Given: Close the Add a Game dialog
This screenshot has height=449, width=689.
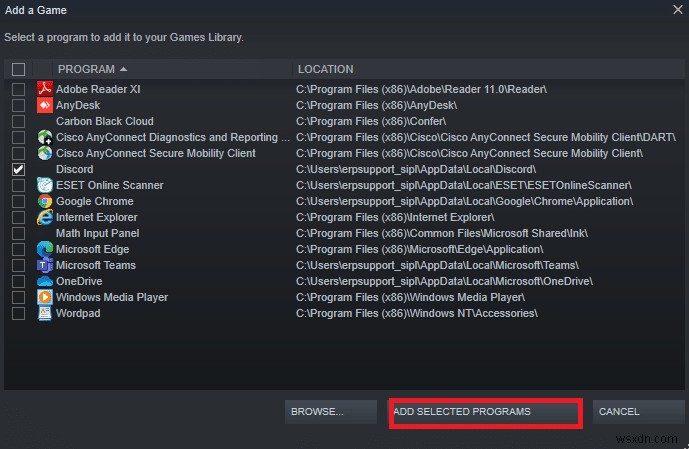Looking at the screenshot, I should point(678,10).
